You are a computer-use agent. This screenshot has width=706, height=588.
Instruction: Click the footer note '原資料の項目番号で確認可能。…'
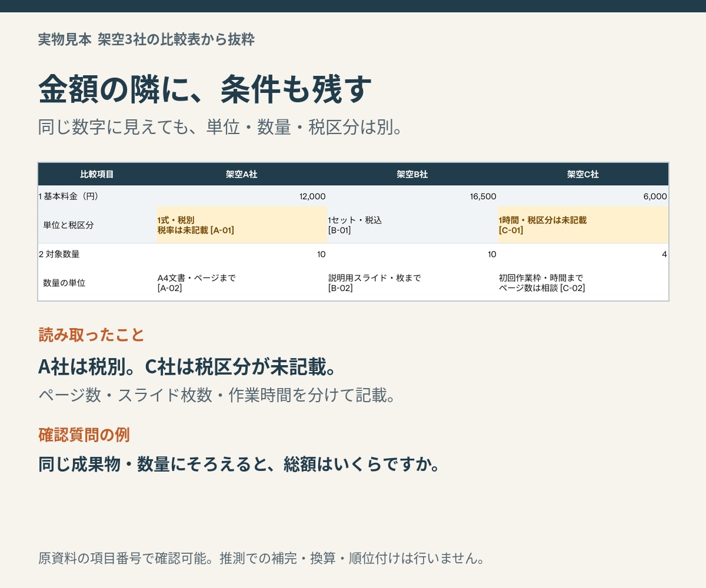(262, 558)
